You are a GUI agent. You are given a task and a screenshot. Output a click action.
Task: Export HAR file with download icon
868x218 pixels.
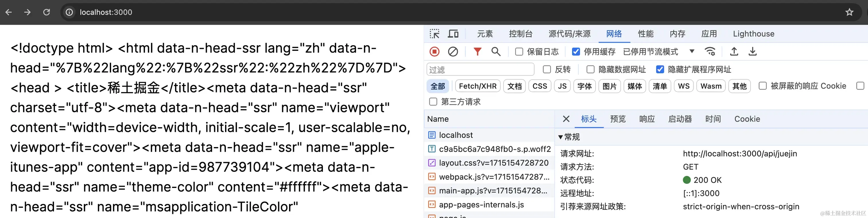(x=752, y=51)
